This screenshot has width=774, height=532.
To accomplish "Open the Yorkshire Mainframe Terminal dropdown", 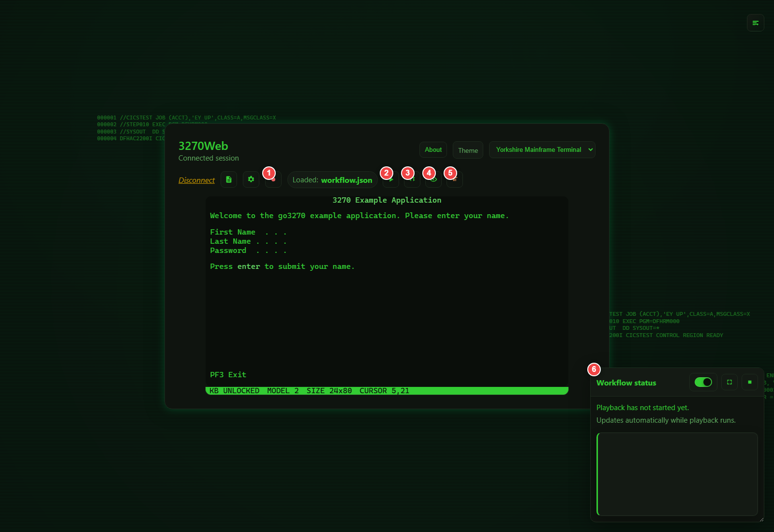I will [542, 149].
